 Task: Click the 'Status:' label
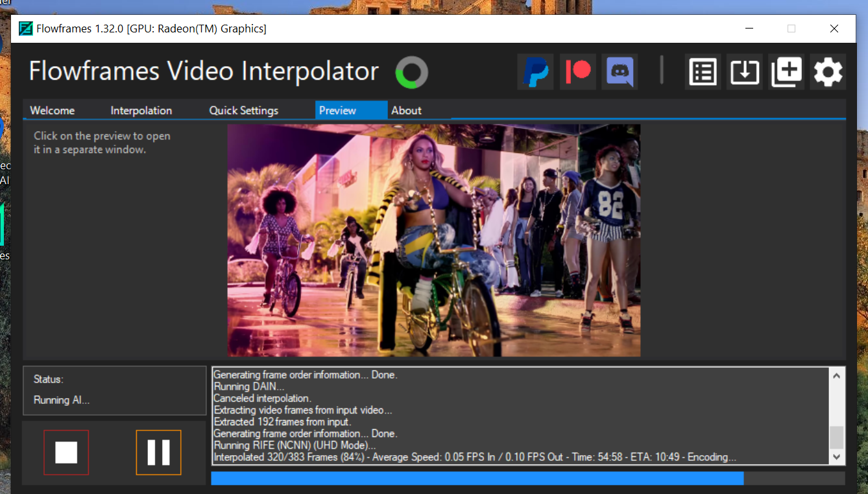(49, 379)
